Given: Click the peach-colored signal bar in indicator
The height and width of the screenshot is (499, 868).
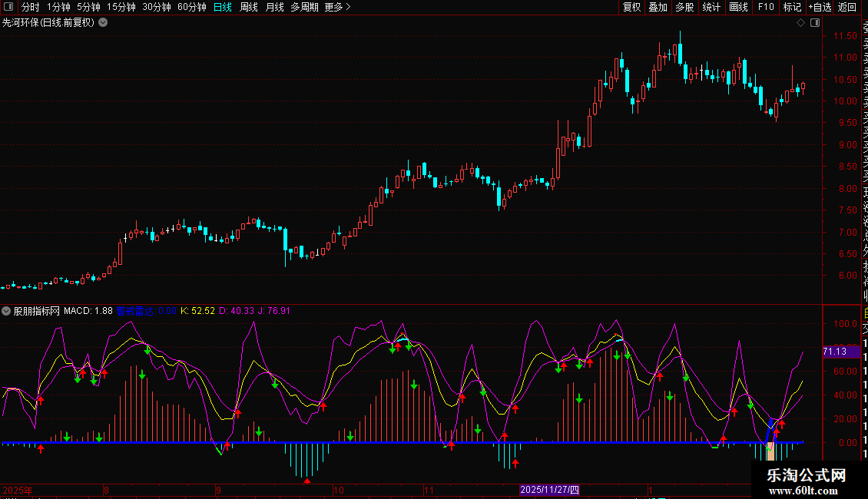Looking at the screenshot, I should click(770, 451).
